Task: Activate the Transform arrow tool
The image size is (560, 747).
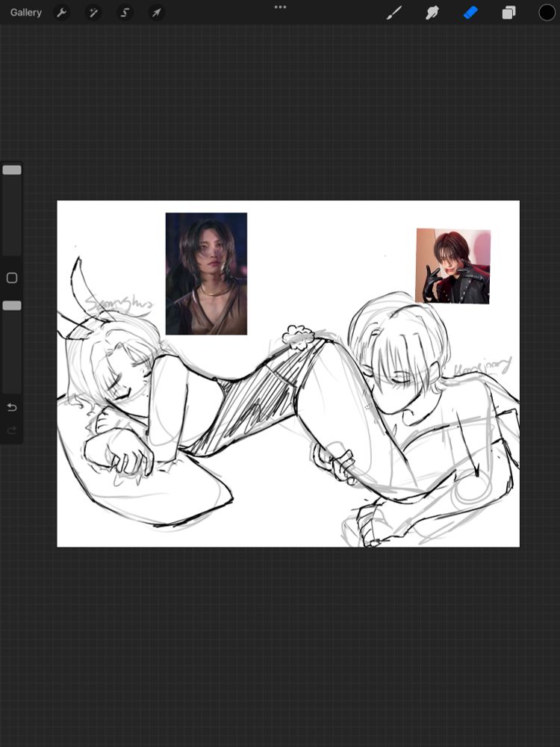Action: click(x=157, y=13)
